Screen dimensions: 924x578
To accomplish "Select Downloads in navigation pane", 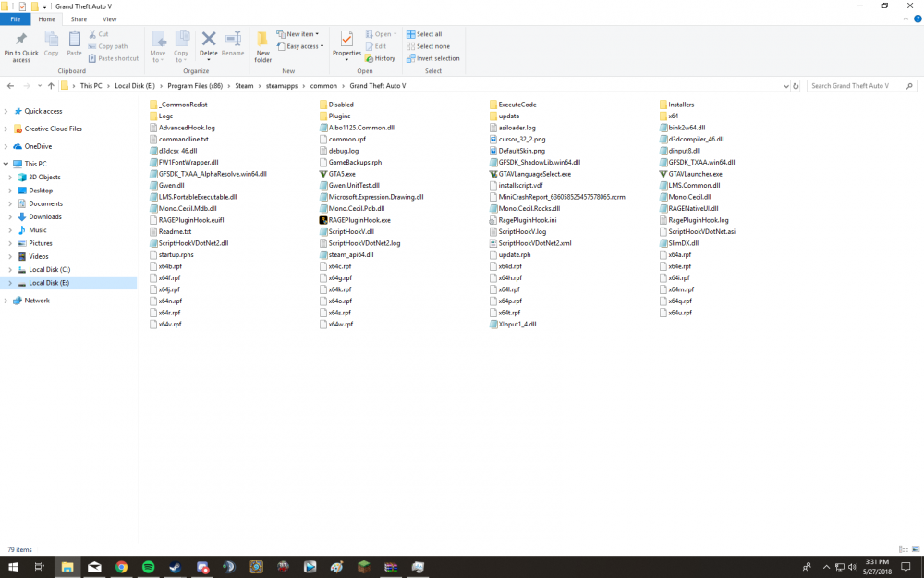I will pyautogui.click(x=45, y=217).
